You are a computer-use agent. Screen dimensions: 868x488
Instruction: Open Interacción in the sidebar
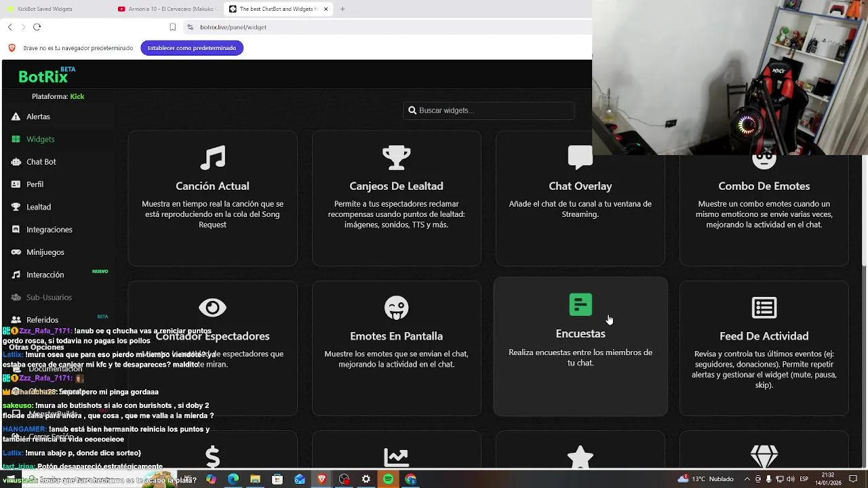pyautogui.click(x=45, y=274)
